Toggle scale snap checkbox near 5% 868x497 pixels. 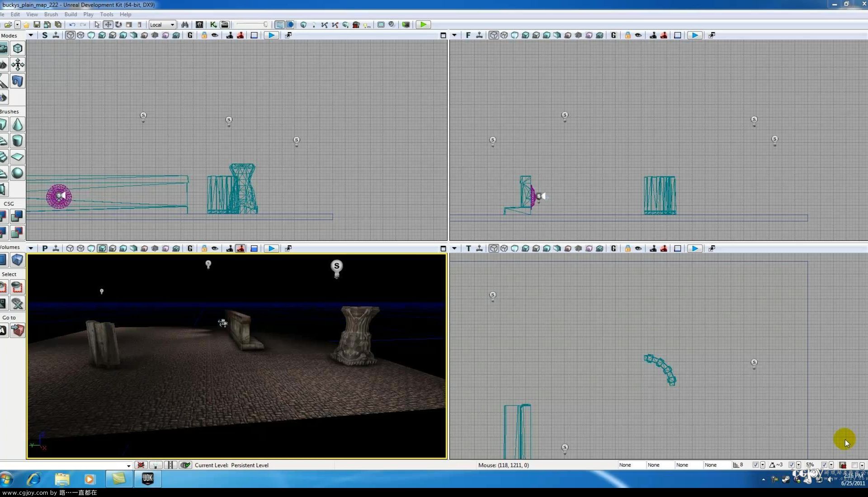tap(824, 465)
